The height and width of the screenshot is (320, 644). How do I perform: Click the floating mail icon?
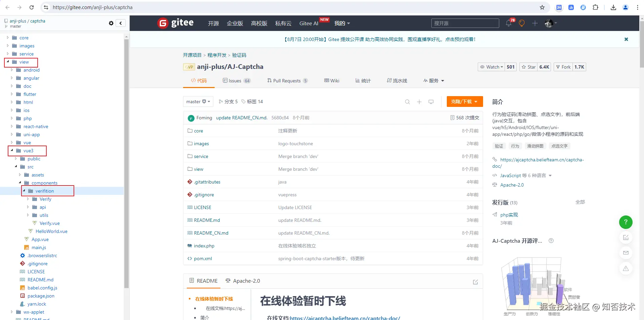(626, 253)
